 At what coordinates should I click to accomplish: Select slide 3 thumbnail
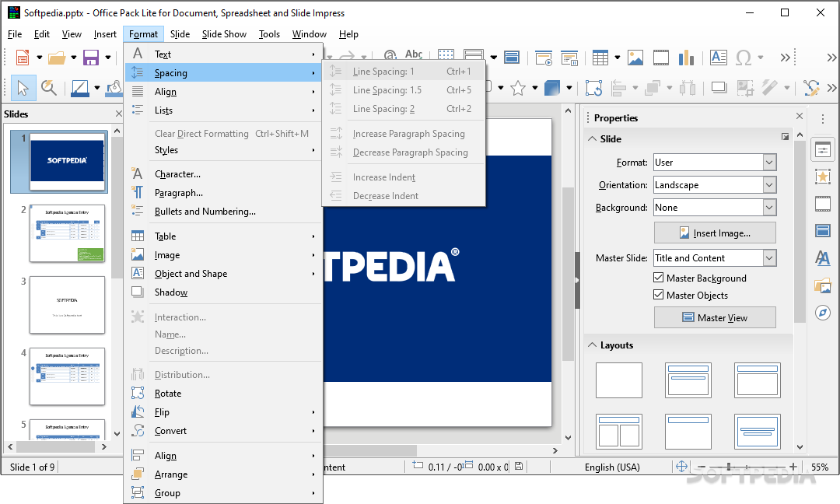(67, 305)
